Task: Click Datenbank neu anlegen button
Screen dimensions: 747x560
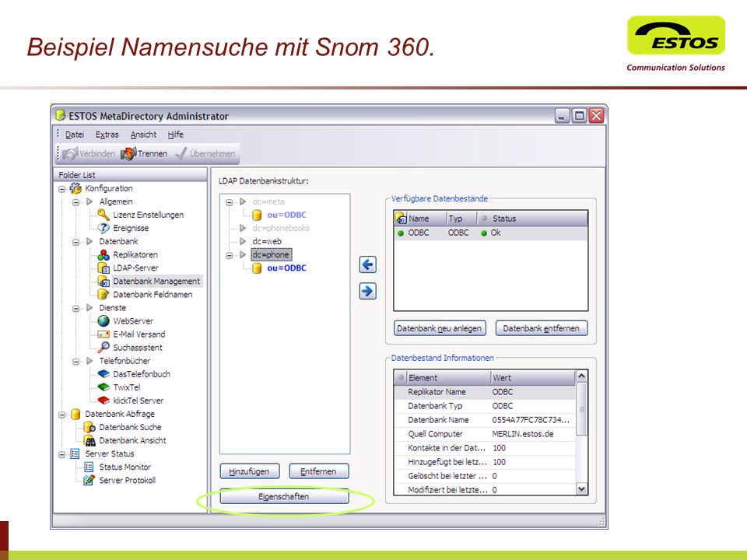Action: (x=440, y=328)
